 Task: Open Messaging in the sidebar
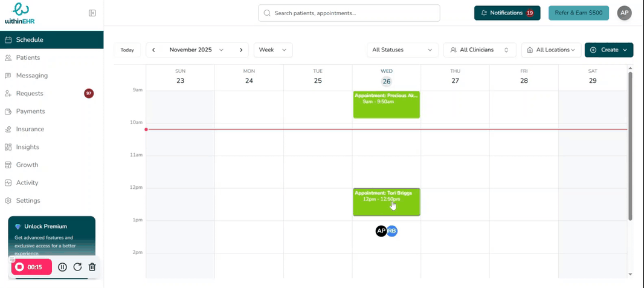(32, 76)
